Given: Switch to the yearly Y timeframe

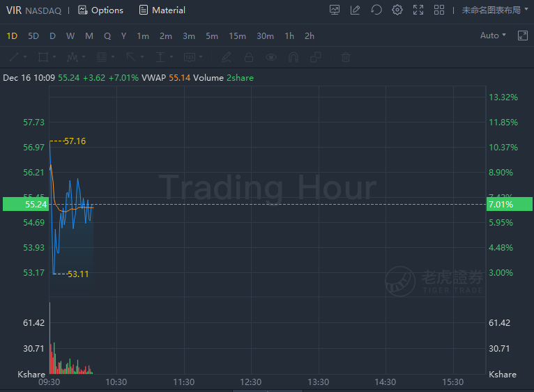Looking at the screenshot, I should [123, 36].
